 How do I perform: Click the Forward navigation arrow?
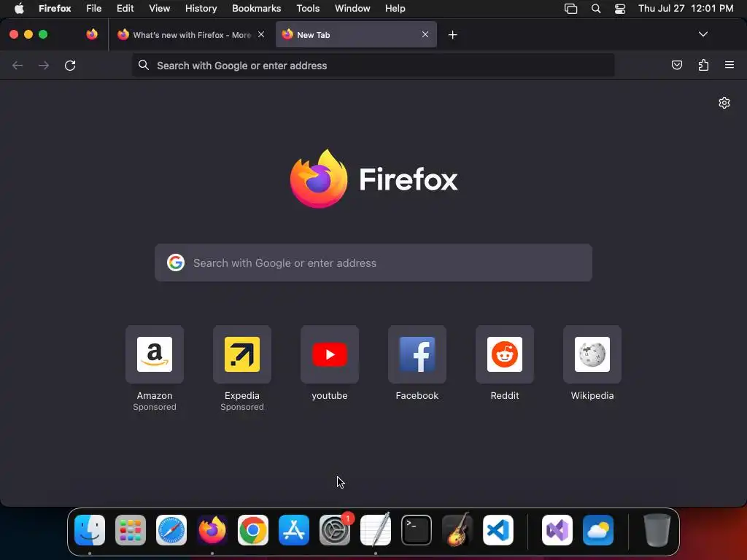(x=44, y=65)
